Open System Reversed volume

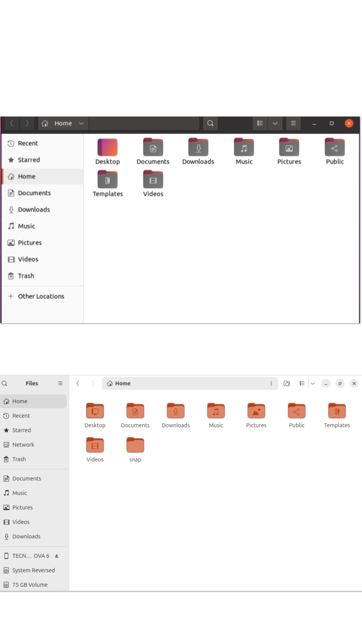coord(33,570)
